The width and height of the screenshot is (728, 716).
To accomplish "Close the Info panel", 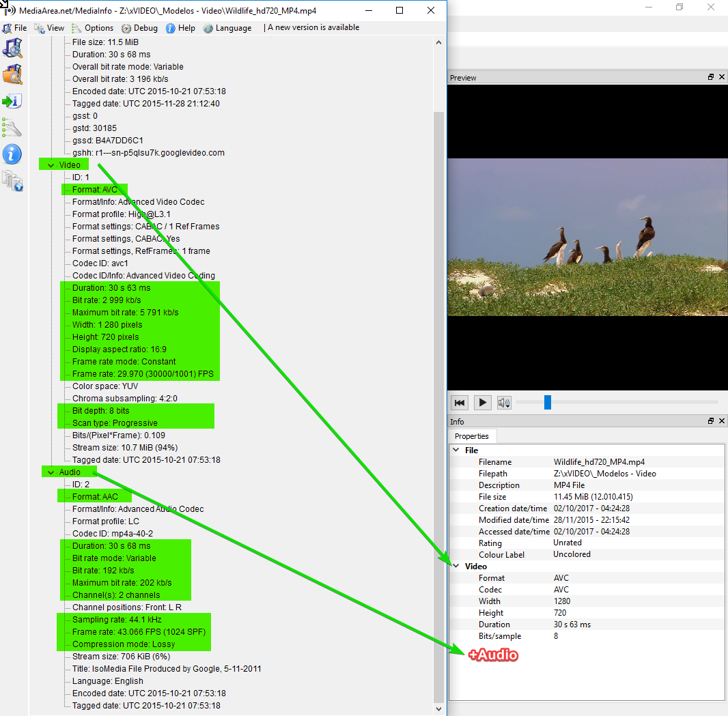I will [721, 421].
